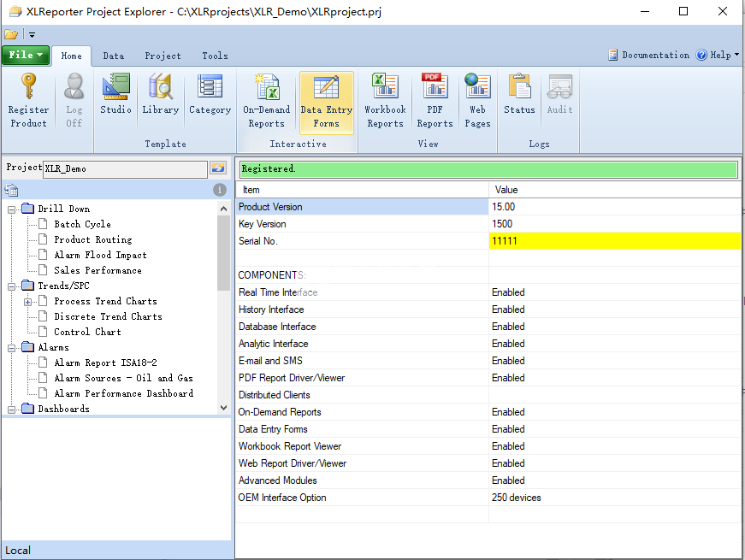The height and width of the screenshot is (560, 745).
Task: Switch to the Project ribbon tab
Action: click(x=163, y=56)
